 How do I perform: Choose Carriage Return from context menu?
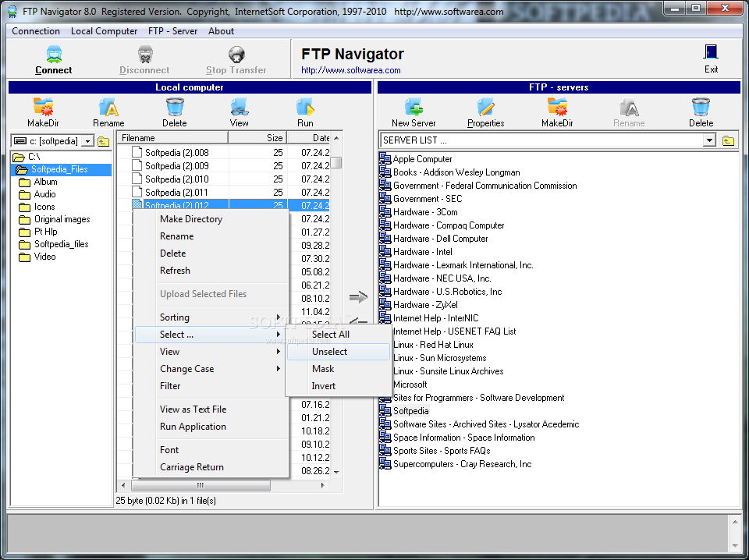211,467
